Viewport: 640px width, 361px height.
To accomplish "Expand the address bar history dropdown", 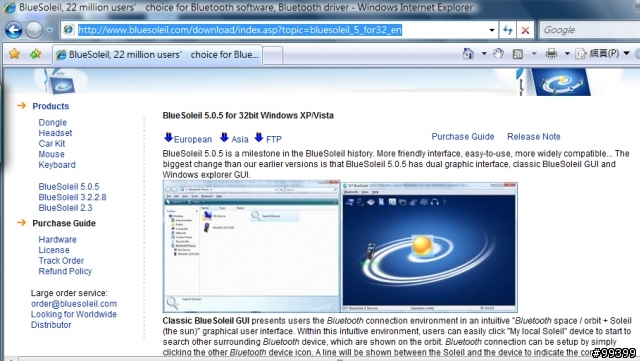I will [491, 30].
